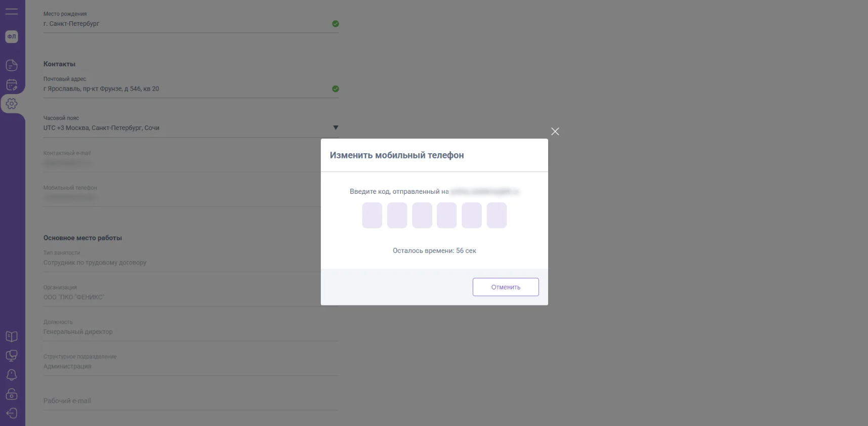
Task: Click the ФЛ profile badge
Action: 12,36
